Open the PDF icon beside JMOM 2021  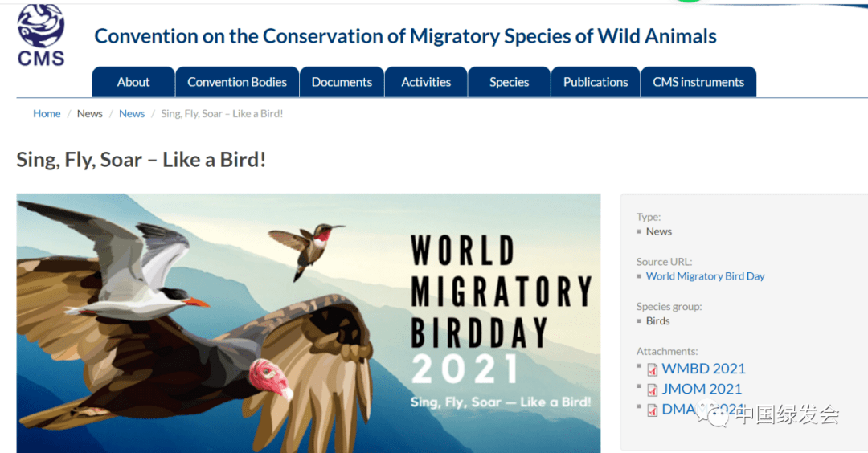click(x=652, y=390)
